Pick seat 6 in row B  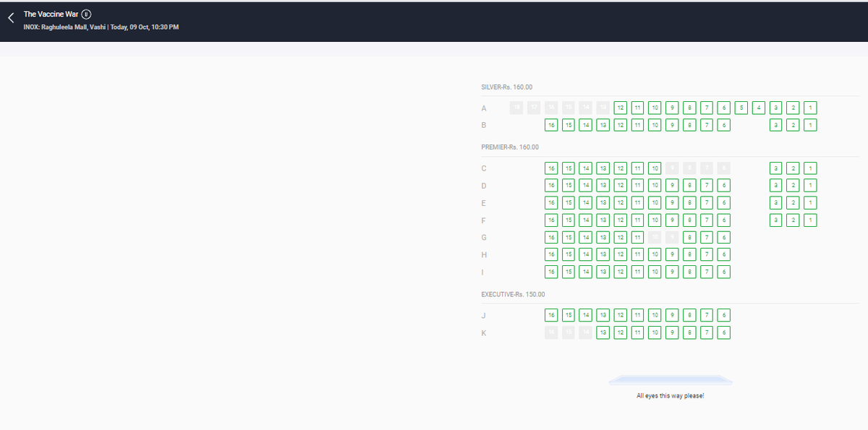click(x=724, y=125)
